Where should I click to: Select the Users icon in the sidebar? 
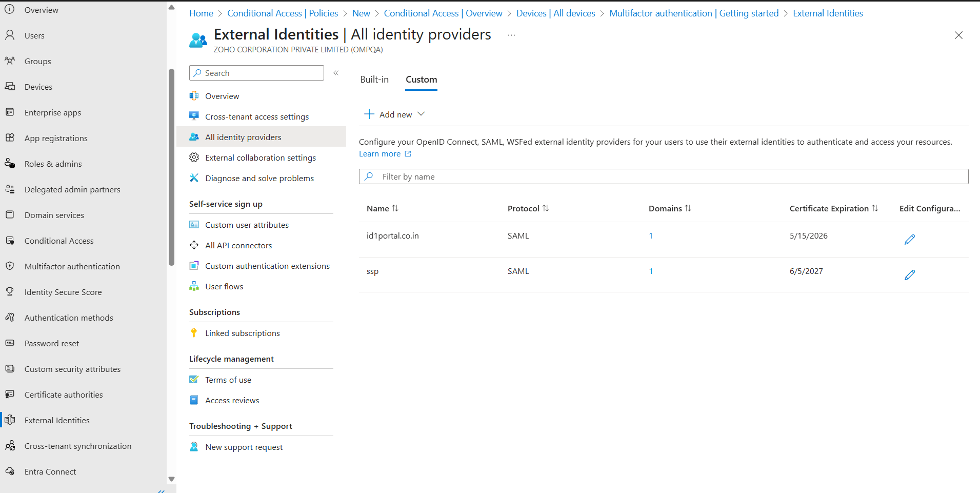click(10, 35)
